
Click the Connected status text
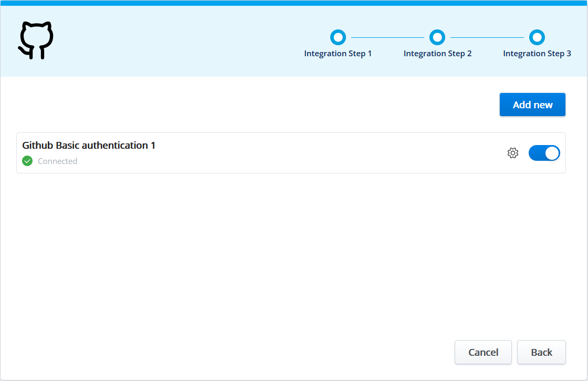click(58, 161)
